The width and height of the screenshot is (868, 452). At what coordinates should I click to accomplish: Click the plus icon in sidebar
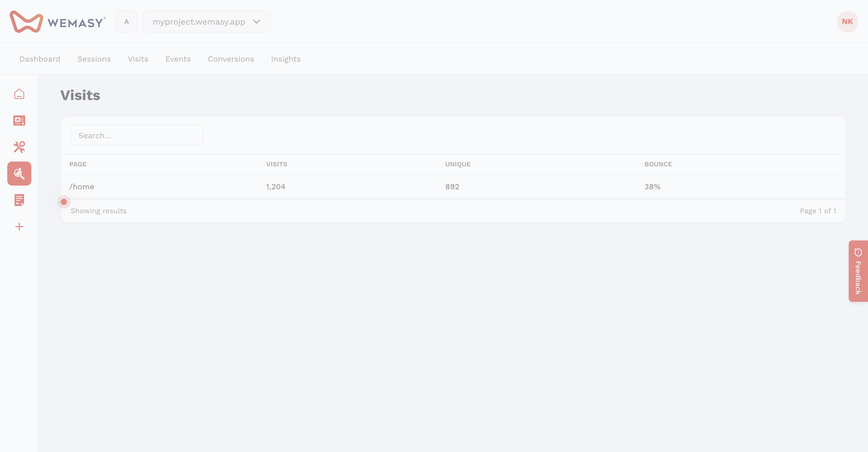pos(19,227)
